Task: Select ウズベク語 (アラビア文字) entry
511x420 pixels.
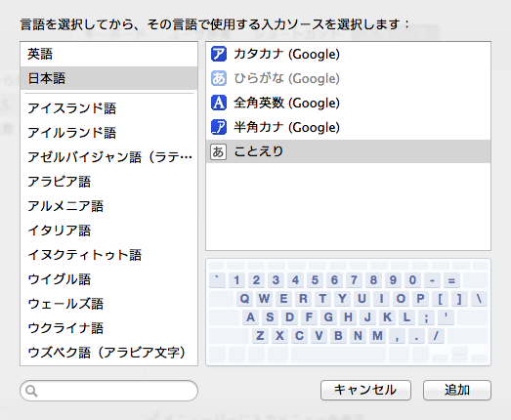Action: (108, 353)
